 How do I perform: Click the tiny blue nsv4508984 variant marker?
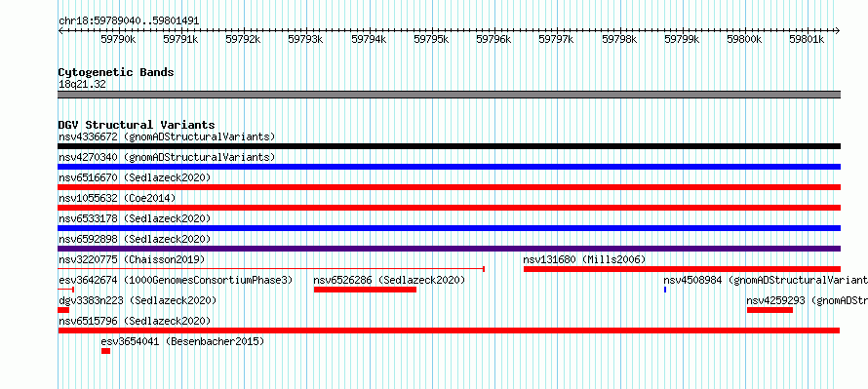tap(665, 290)
